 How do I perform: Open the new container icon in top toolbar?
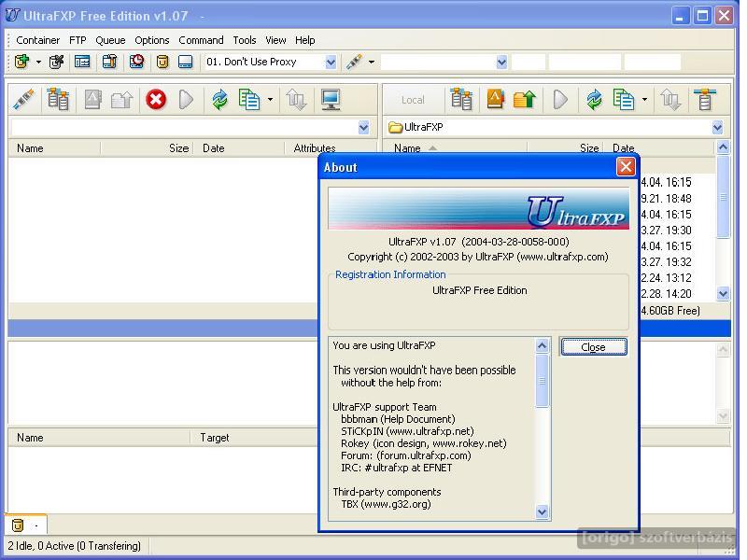pos(21,62)
